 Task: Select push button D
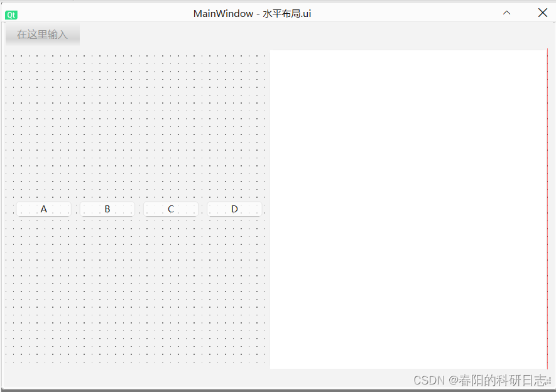click(234, 209)
